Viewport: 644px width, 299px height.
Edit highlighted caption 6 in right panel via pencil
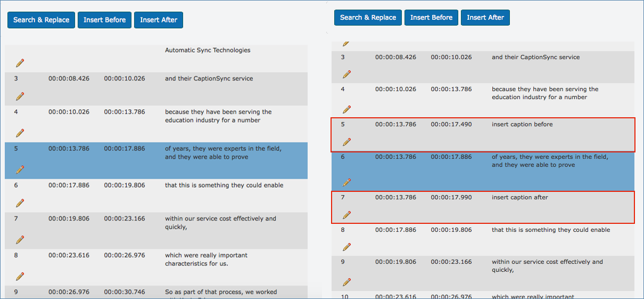(346, 182)
